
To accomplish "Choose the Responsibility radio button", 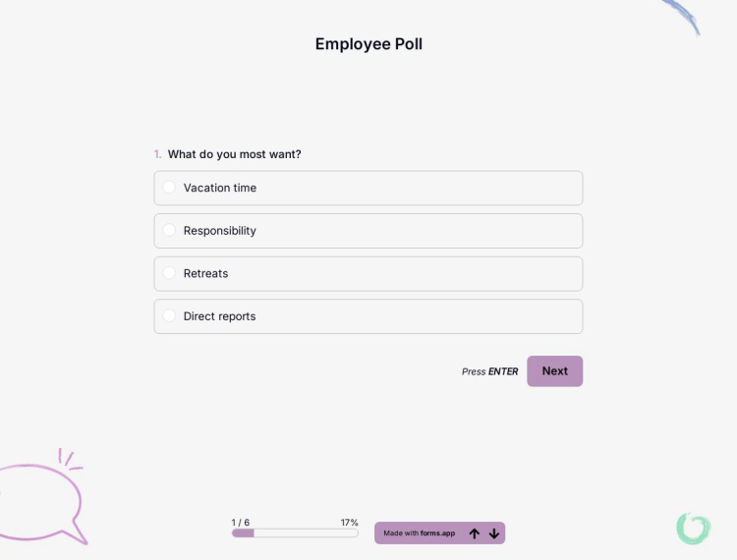I will pos(169,231).
